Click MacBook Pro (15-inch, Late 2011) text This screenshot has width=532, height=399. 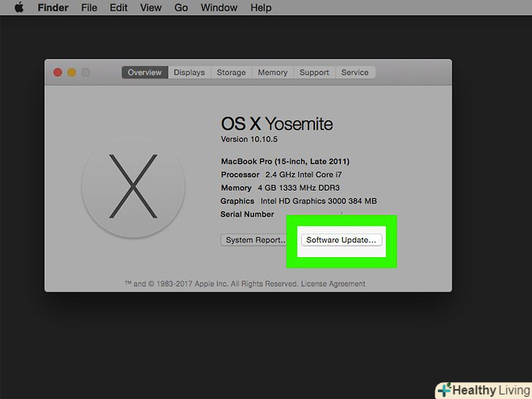tap(285, 161)
